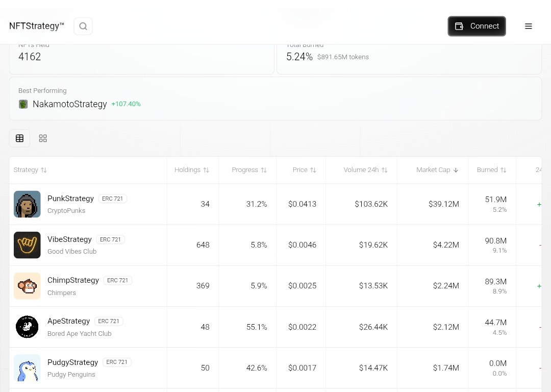
Task: Open the search icon button
Action: 83,27
